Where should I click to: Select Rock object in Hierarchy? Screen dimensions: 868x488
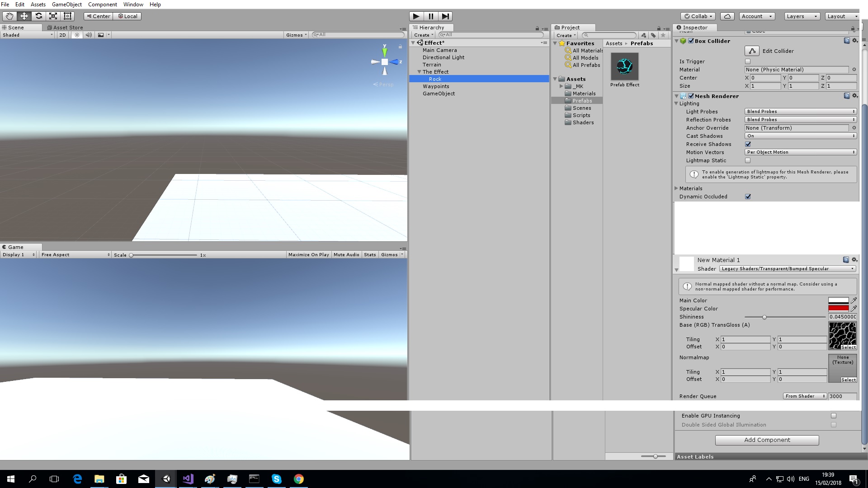tap(436, 79)
